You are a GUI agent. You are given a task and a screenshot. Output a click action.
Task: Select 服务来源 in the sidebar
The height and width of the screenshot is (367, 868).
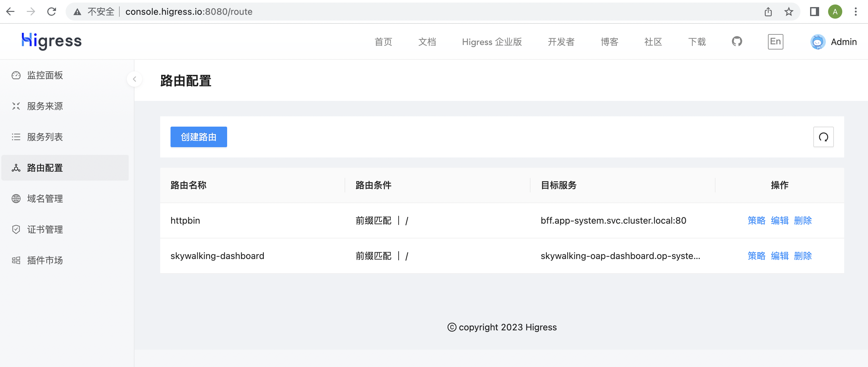[45, 106]
